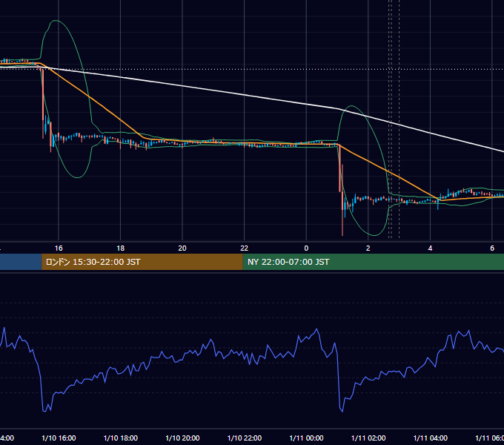This screenshot has height=445, width=504.
Task: Click the 4 hour label on upper axis
Action: 430,248
